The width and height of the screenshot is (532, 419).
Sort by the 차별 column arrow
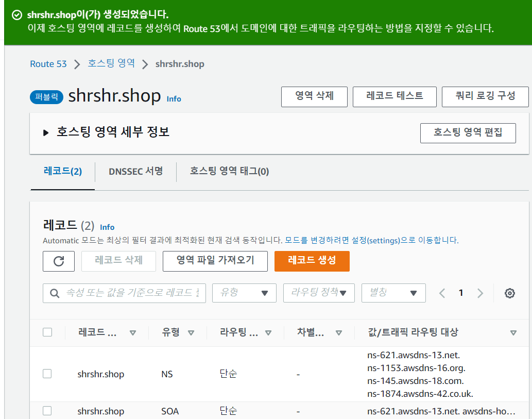pos(338,333)
